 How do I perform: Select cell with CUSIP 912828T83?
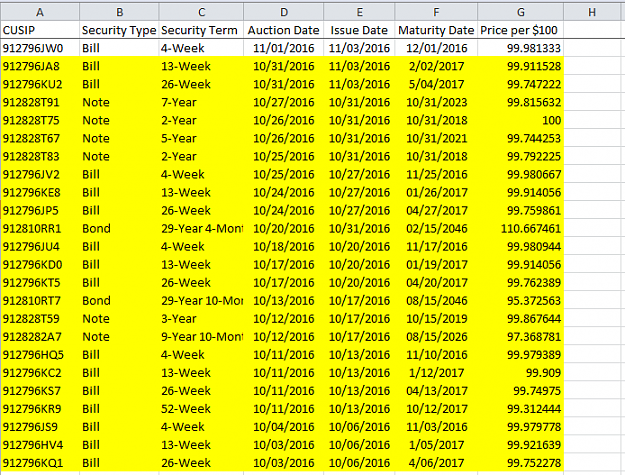tap(40, 156)
